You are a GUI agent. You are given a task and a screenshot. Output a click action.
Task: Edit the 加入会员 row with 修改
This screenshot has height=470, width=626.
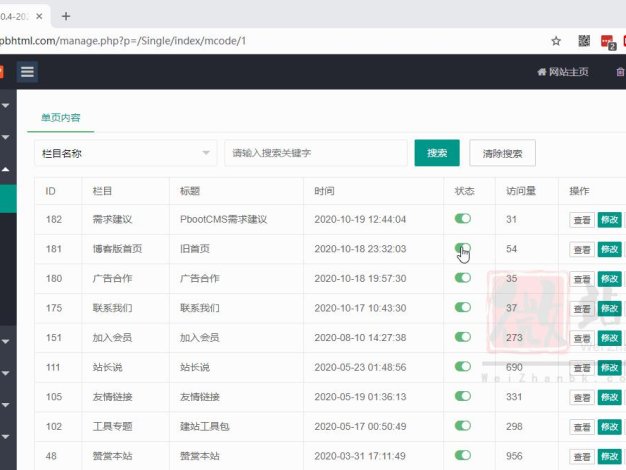(609, 338)
